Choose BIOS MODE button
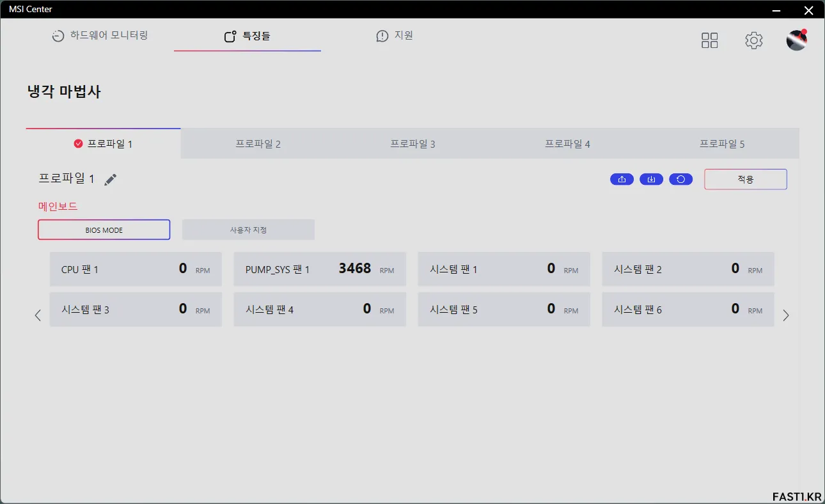This screenshot has height=504, width=825. 104,230
